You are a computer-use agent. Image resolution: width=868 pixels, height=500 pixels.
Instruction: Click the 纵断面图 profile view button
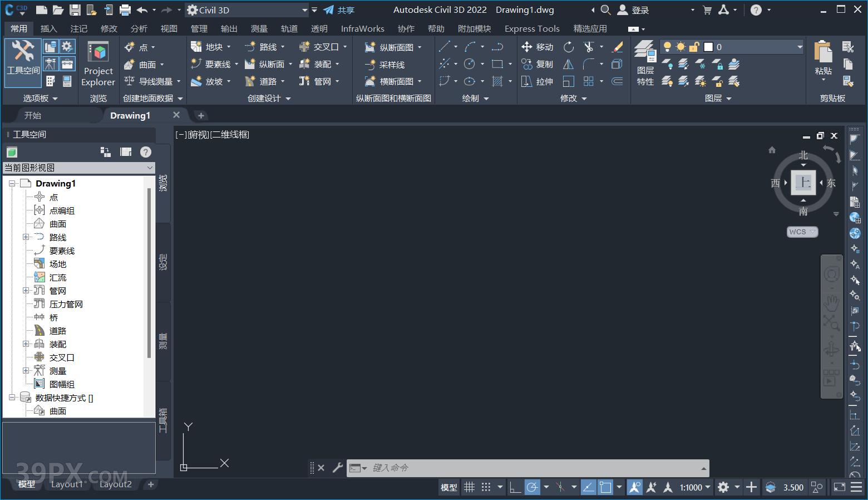[x=393, y=47]
